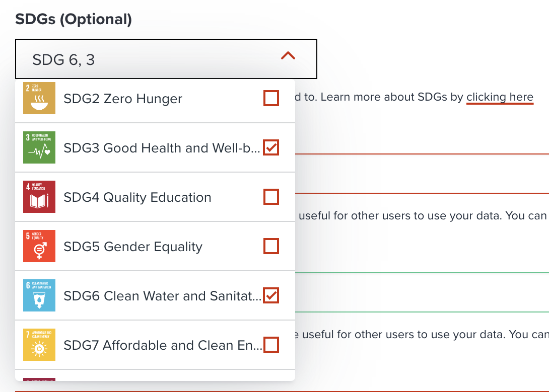Uncheck the SDG3 Good Health checkbox
This screenshot has width=549, height=392.
point(271,147)
